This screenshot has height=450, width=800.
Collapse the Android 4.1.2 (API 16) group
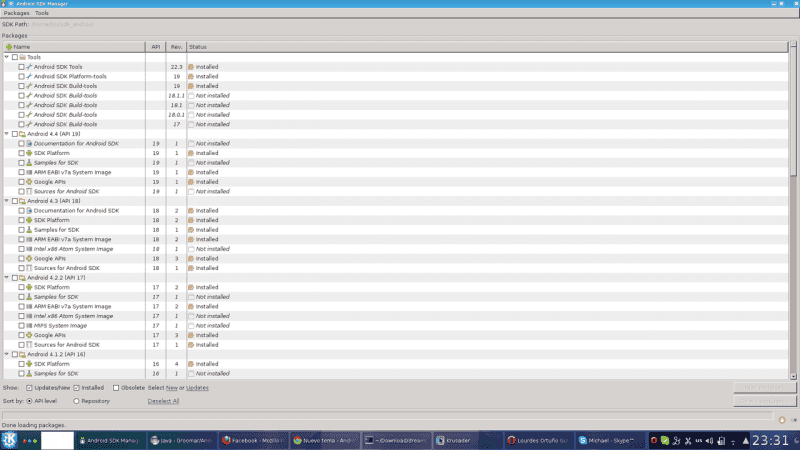(7, 354)
